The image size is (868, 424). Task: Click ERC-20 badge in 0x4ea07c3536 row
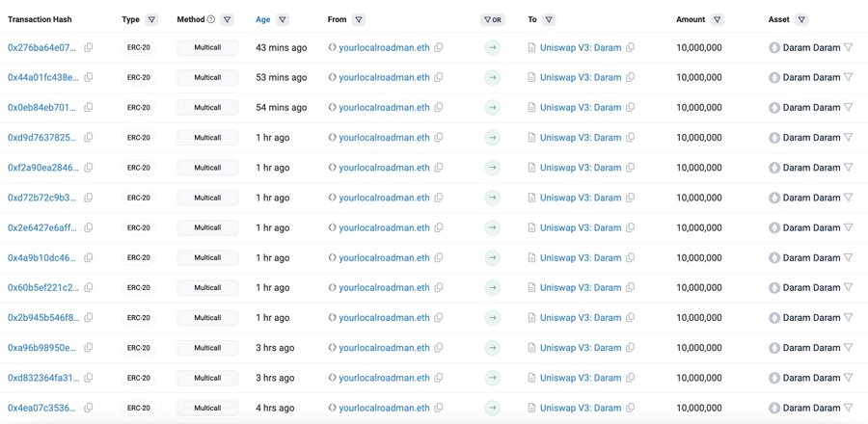(138, 408)
